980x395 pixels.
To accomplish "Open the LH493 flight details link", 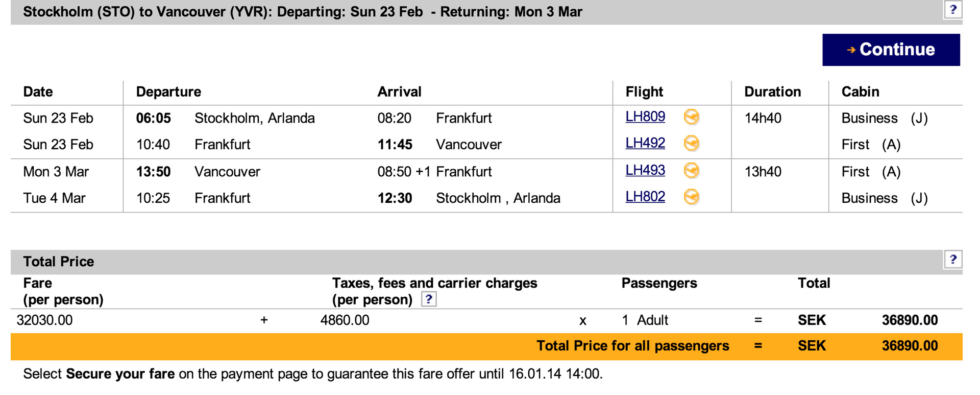I will point(645,171).
